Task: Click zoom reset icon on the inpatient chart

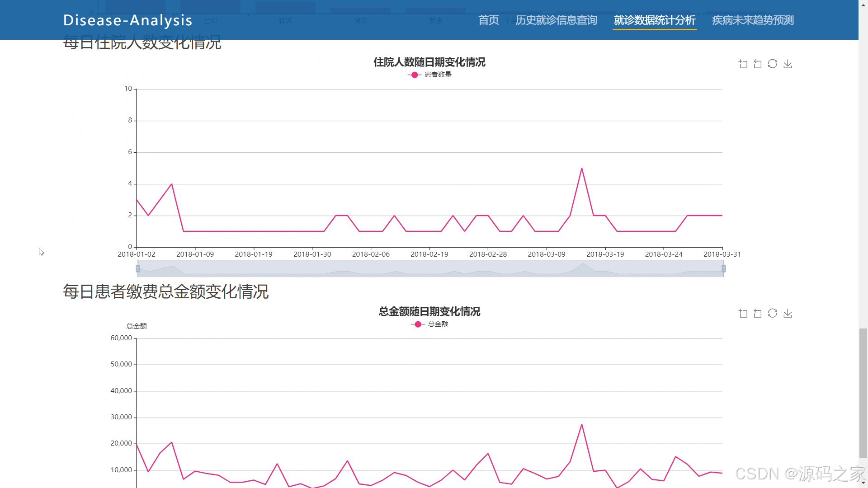Action: [758, 64]
